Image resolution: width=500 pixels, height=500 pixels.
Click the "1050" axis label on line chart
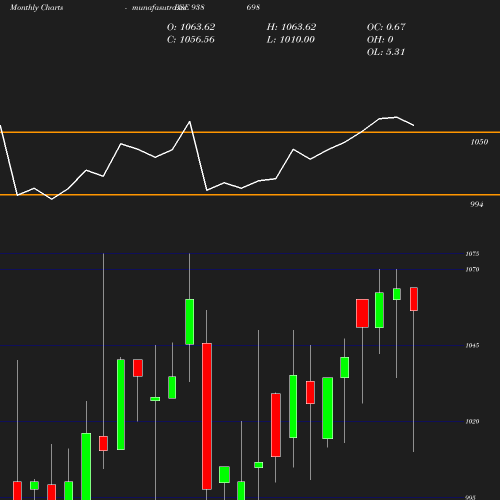(x=479, y=142)
